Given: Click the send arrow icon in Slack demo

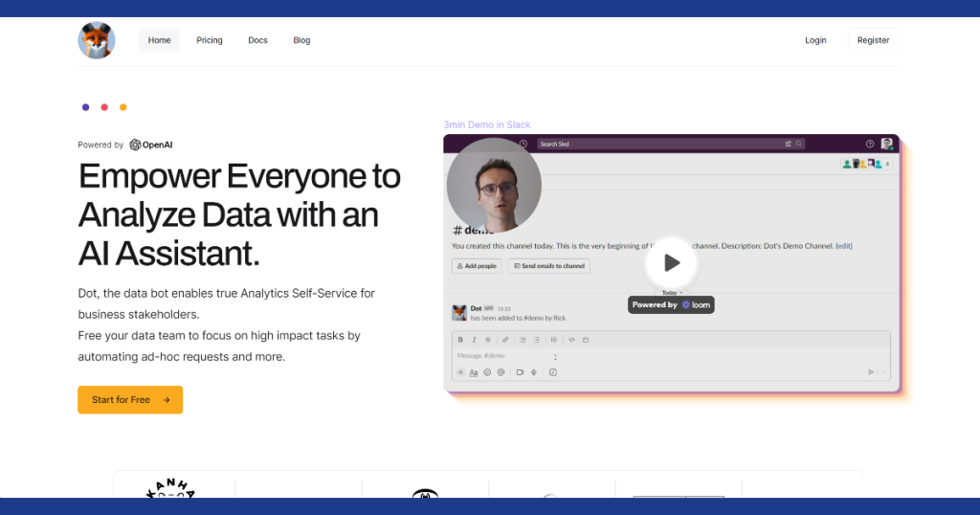Looking at the screenshot, I should 871,372.
